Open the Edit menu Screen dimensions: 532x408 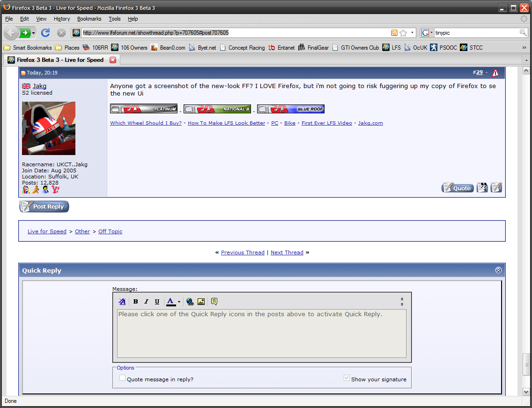point(24,19)
